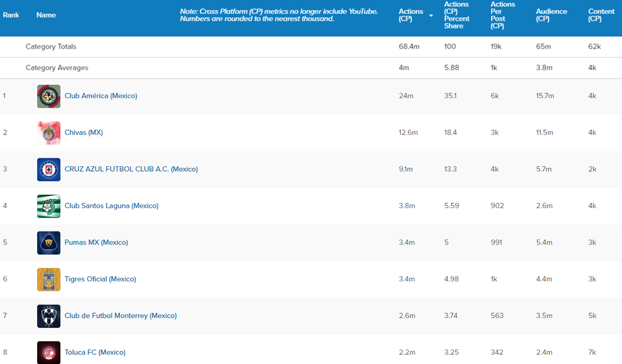Open CRUZ AZUL FUTBOL CLUB A.C. link
The height and width of the screenshot is (364, 622).
pos(131,169)
